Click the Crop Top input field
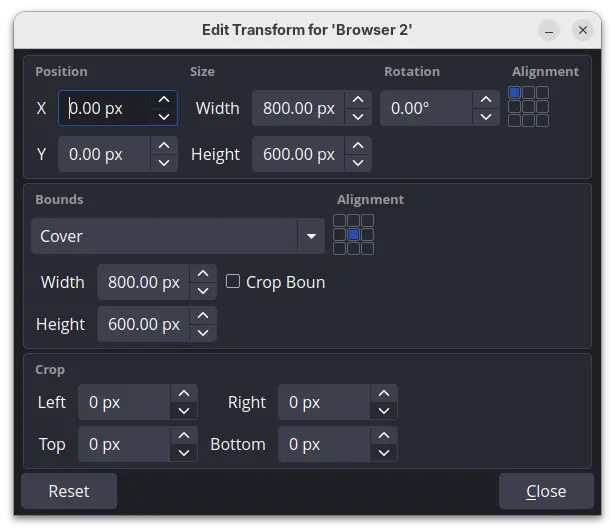The height and width of the screenshot is (532, 615). tap(124, 444)
